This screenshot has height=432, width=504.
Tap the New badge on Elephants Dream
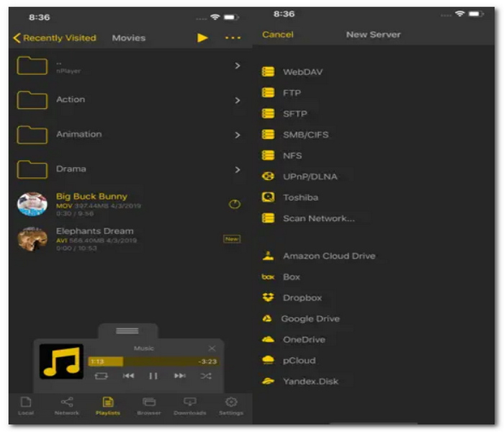click(x=232, y=239)
